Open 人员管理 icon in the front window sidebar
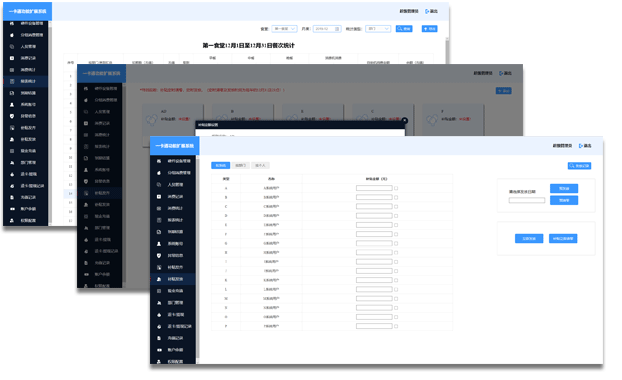Screen dimensions: 622x380 coord(159,184)
